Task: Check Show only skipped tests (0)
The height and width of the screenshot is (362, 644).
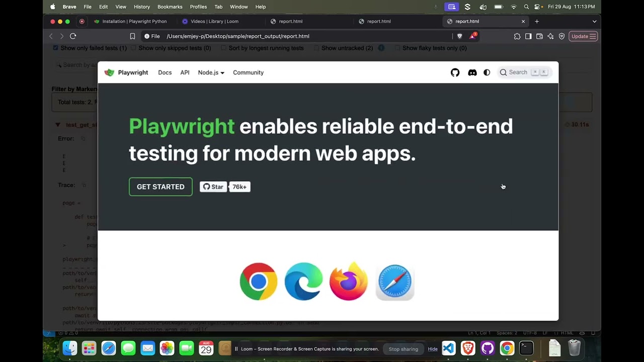Action: (133, 48)
